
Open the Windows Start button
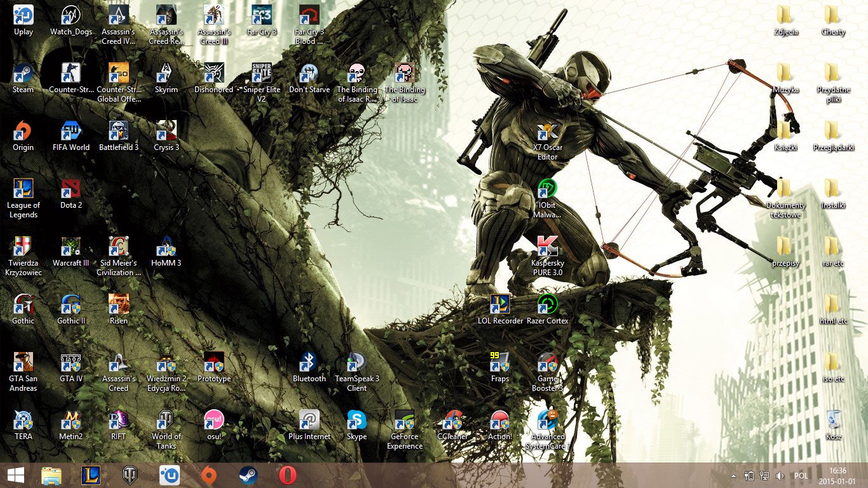[16, 475]
